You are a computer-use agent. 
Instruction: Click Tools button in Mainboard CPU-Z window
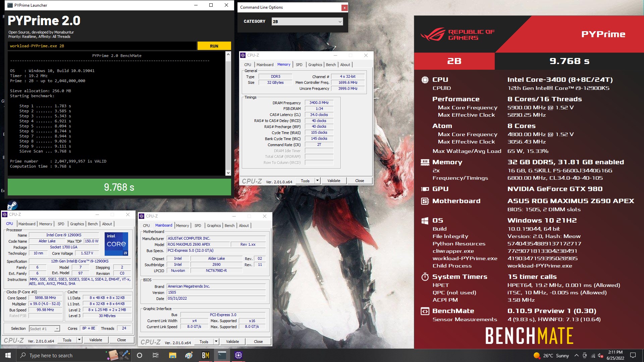[x=204, y=342]
